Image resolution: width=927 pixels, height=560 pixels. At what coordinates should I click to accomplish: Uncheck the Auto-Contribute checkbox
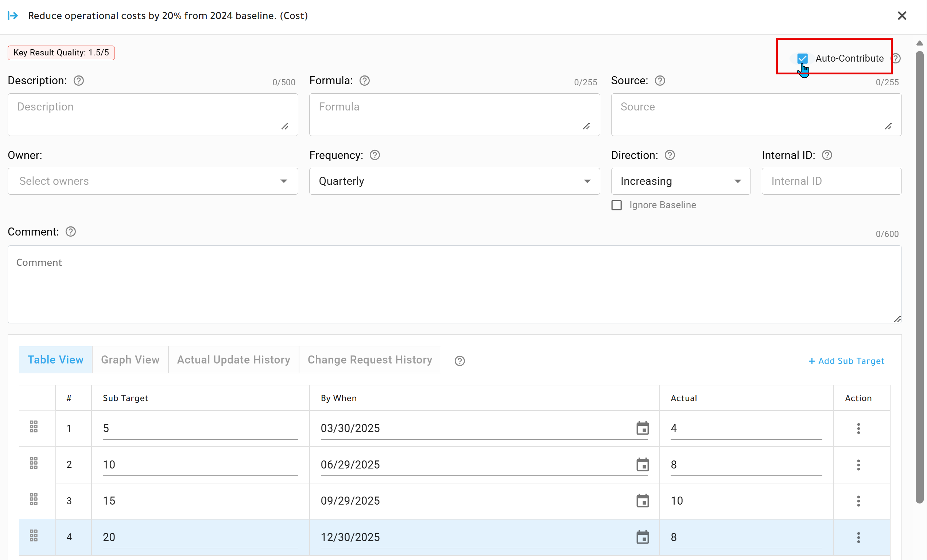tap(802, 58)
